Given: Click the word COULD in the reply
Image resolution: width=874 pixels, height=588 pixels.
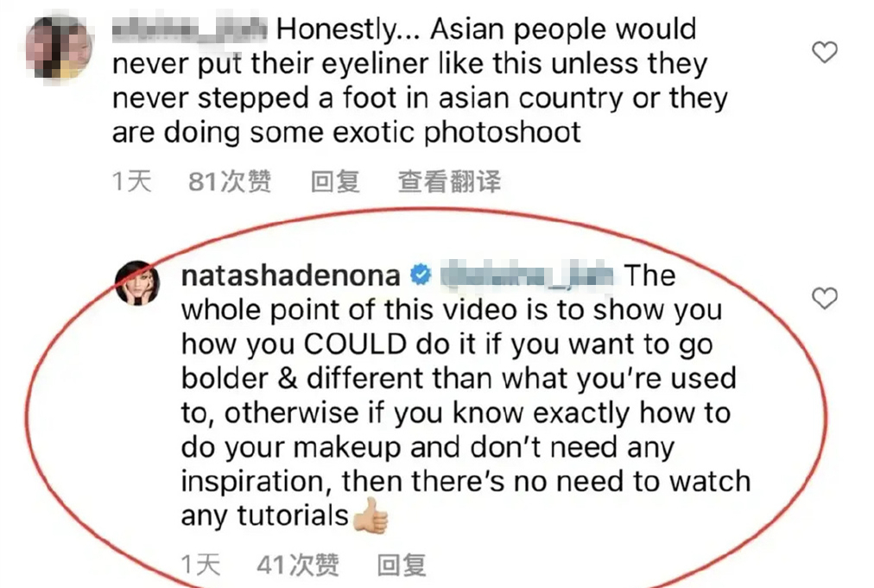Looking at the screenshot, I should click(355, 345).
